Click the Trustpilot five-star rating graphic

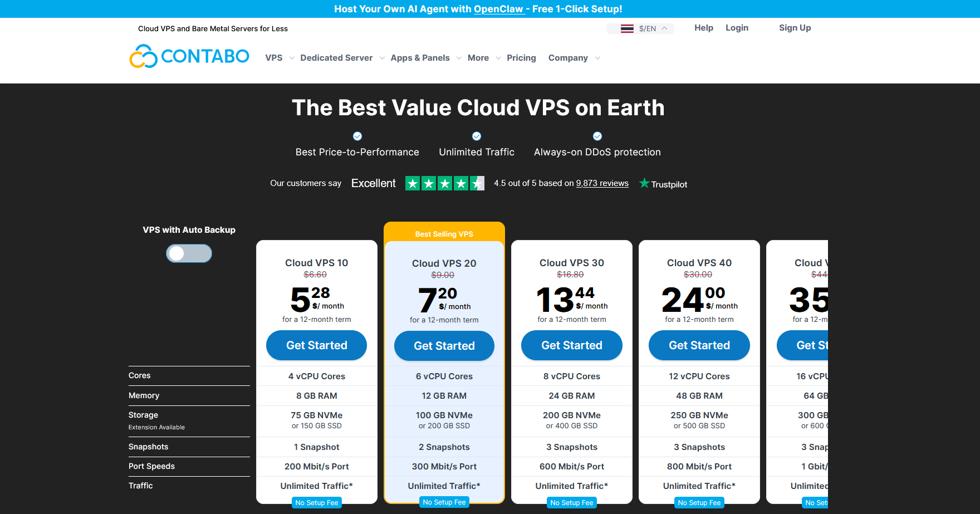click(x=444, y=183)
